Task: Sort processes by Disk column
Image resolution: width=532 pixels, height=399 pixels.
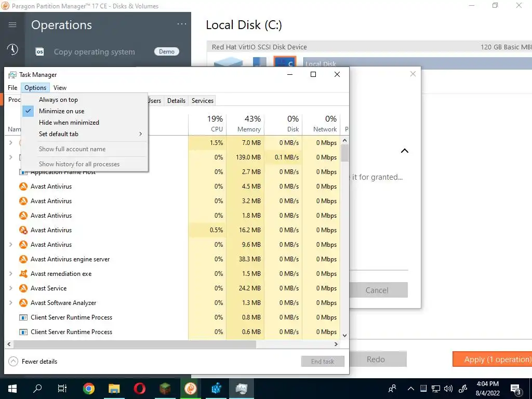Action: 283,124
